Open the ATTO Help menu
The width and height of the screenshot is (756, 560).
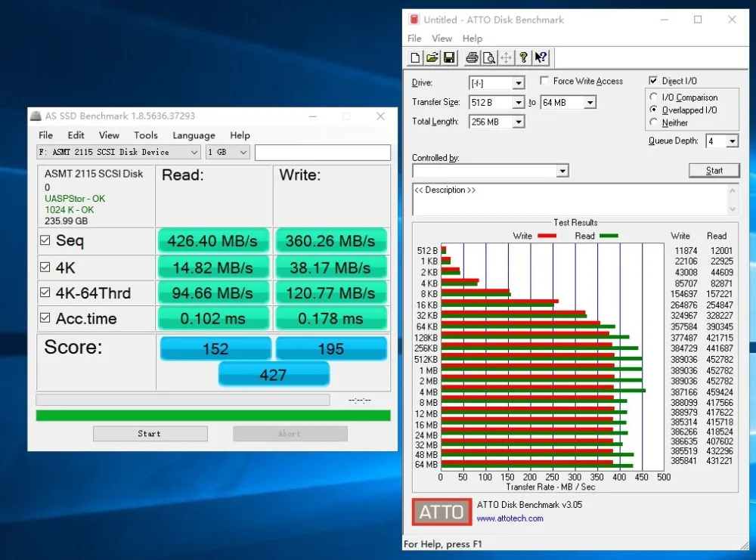(472, 39)
